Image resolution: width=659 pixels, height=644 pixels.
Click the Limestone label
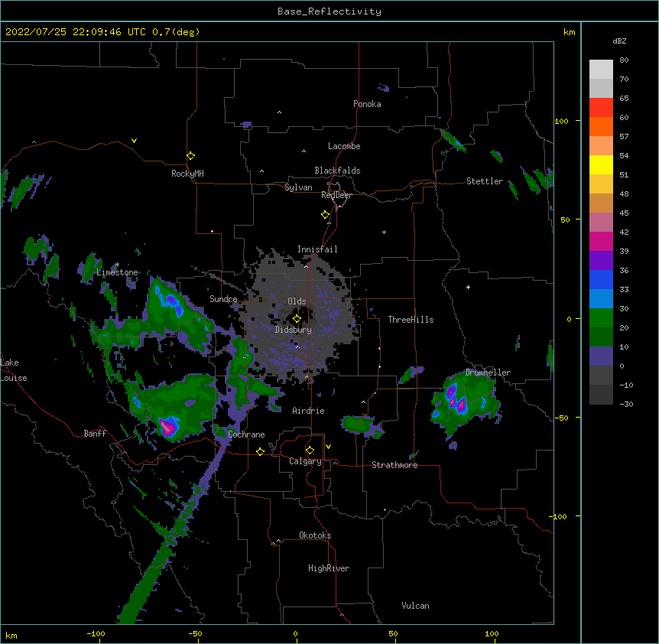pyautogui.click(x=117, y=272)
